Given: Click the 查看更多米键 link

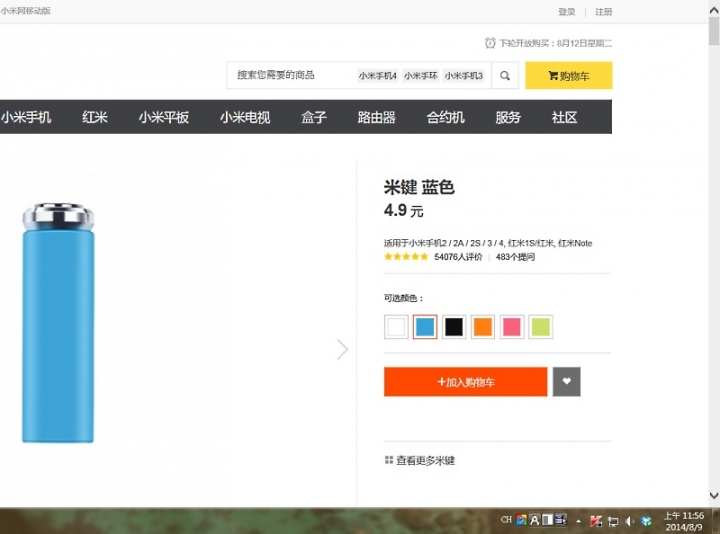Looking at the screenshot, I should (x=425, y=460).
